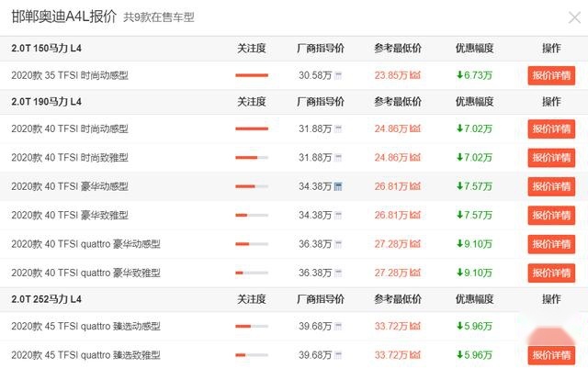
Task: Click 报价详情 for 45 TFSI quattro 臻选致雅型
Action: (x=551, y=355)
